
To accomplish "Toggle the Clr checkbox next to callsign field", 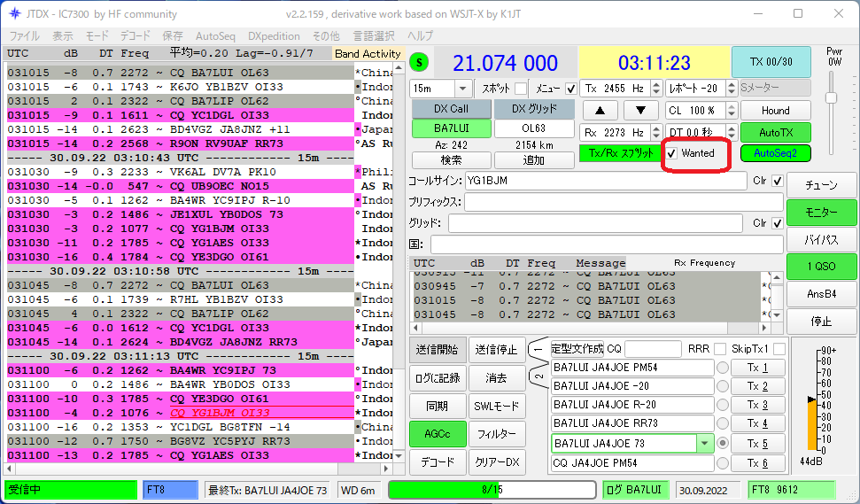I will pyautogui.click(x=777, y=181).
